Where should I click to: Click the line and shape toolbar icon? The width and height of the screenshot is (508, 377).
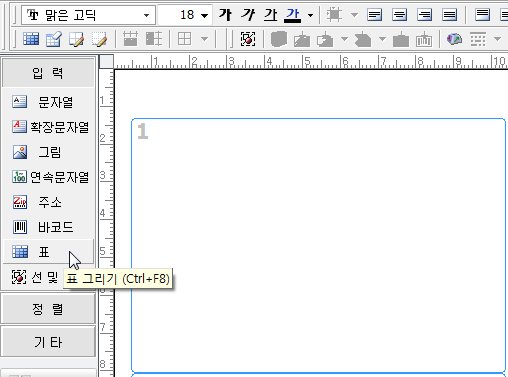(x=248, y=39)
